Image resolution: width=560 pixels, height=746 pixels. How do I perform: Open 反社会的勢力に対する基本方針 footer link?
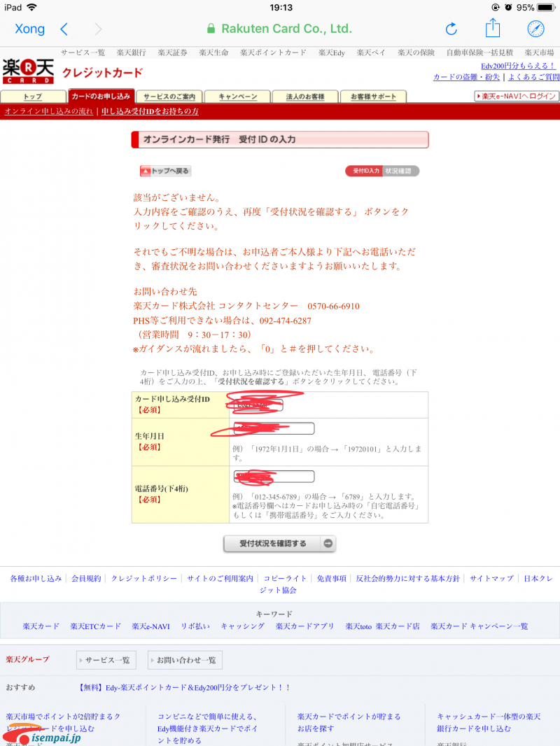point(407,579)
